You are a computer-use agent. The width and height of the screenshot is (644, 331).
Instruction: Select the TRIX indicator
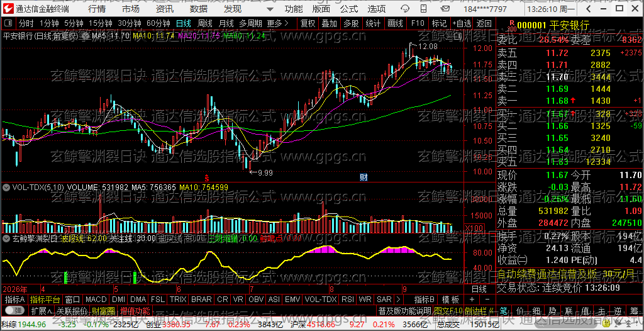(178, 300)
